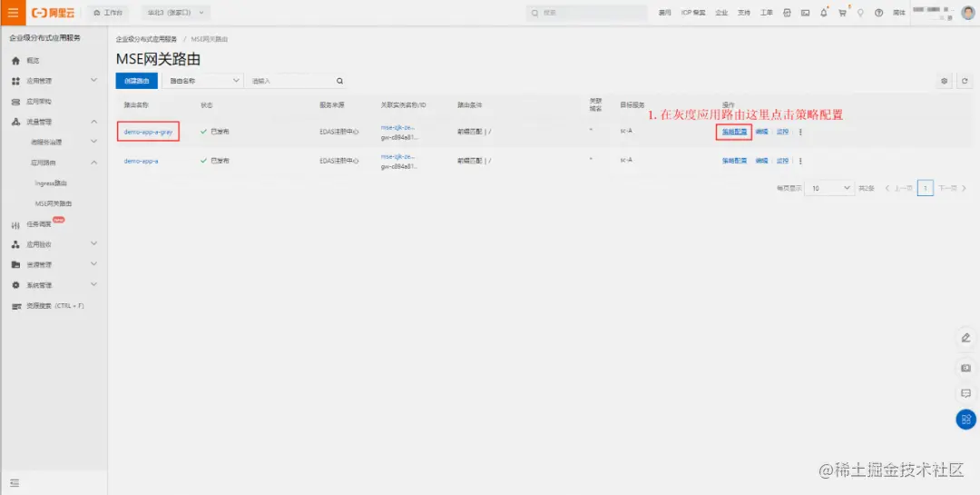Click 策略配置 for demo-app-a
980x495 pixels.
tap(734, 161)
